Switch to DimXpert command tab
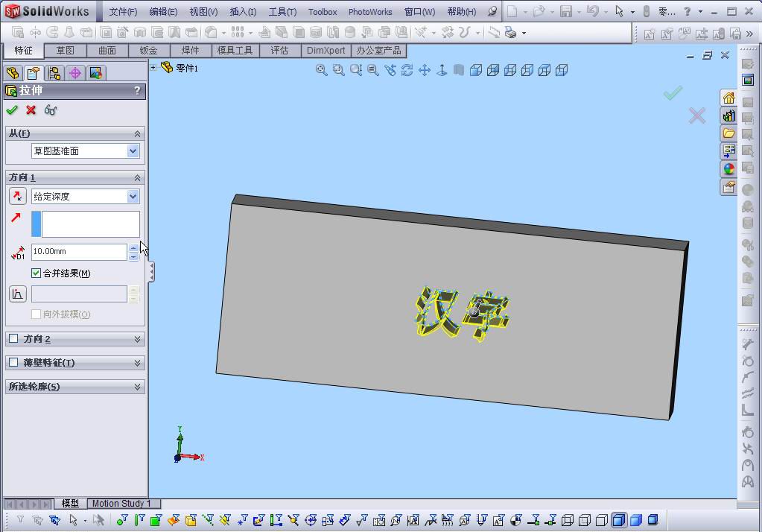 326,50
